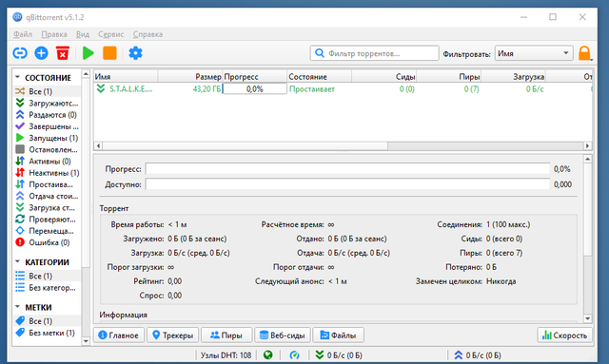Select the Запущены (1) filter
609x364 pixels.
47,138
